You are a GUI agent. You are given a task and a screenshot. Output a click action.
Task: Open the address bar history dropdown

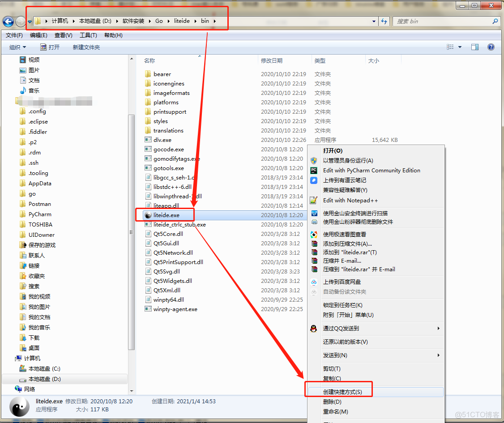[x=374, y=21]
